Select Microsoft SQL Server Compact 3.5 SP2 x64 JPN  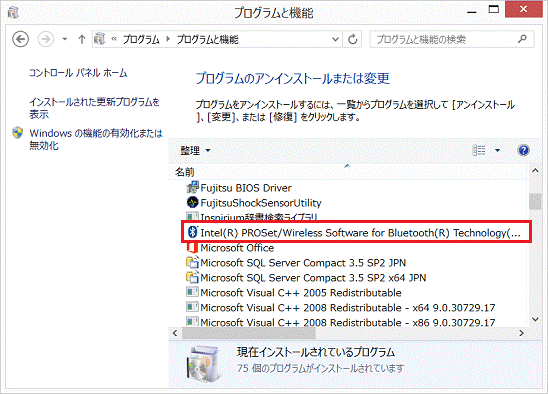point(313,278)
